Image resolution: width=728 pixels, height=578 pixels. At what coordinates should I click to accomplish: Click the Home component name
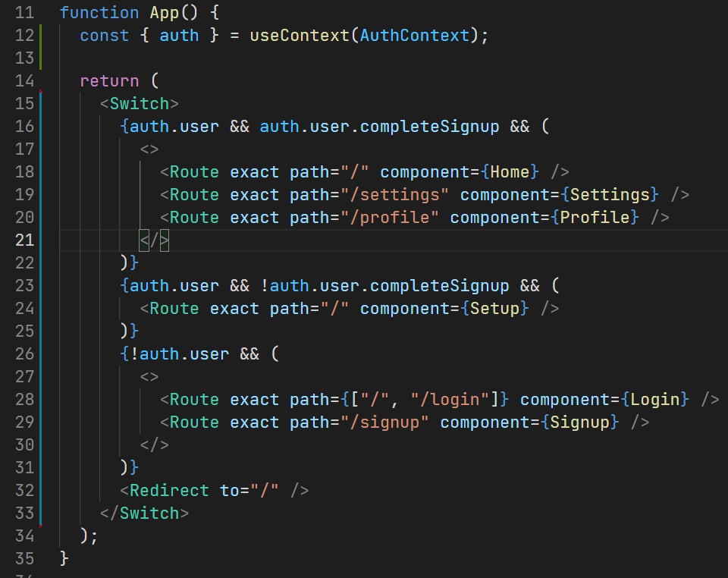(510, 171)
